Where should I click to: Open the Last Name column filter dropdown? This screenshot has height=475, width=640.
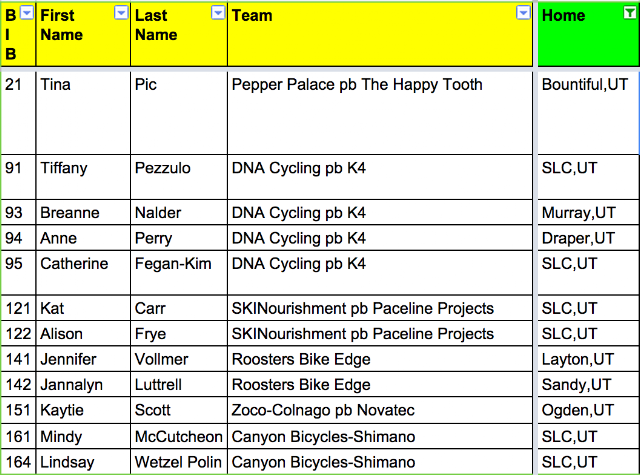(218, 13)
